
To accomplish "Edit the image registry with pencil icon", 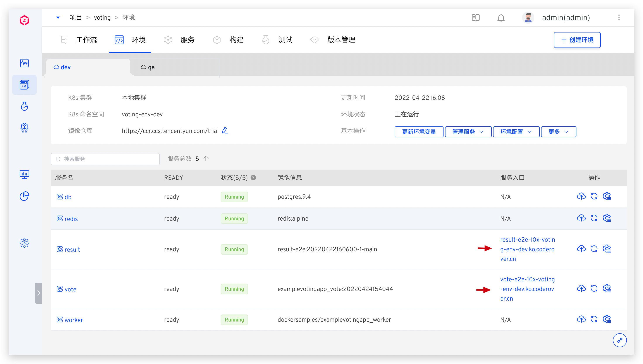I will 225,131.
